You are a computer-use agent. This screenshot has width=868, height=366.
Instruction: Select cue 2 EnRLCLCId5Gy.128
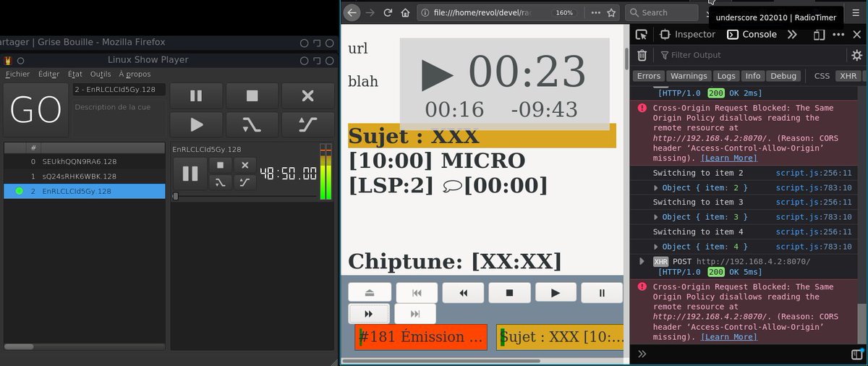click(85, 191)
